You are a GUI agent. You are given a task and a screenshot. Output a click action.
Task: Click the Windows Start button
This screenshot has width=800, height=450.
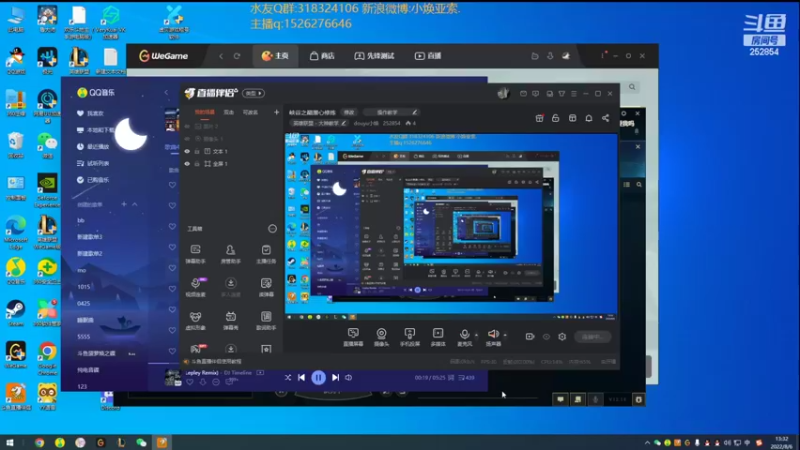pyautogui.click(x=9, y=442)
